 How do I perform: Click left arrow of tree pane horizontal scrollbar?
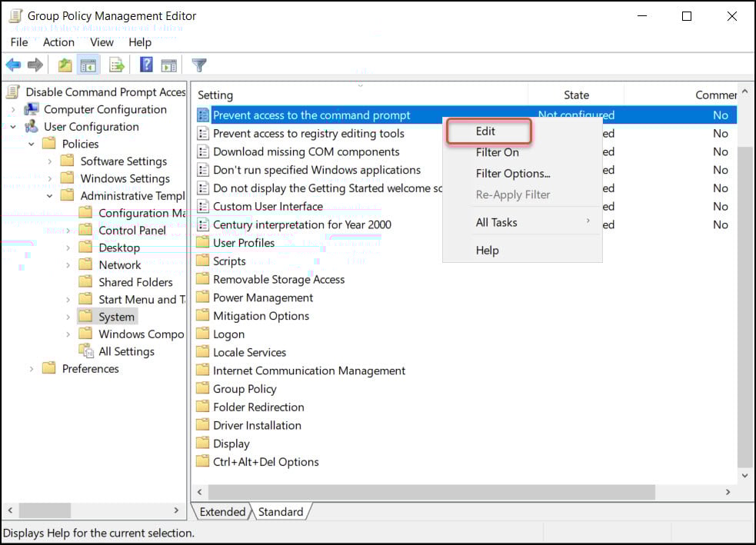(x=10, y=510)
